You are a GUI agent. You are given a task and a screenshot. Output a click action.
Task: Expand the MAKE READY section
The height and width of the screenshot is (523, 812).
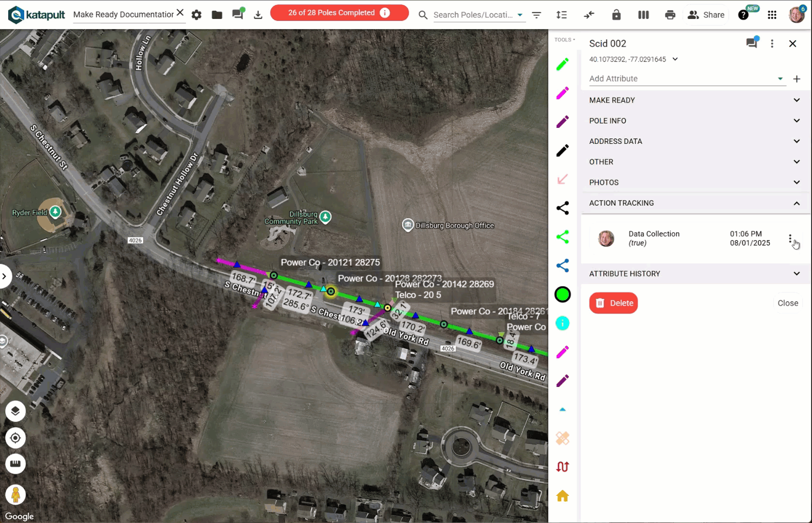(695, 100)
